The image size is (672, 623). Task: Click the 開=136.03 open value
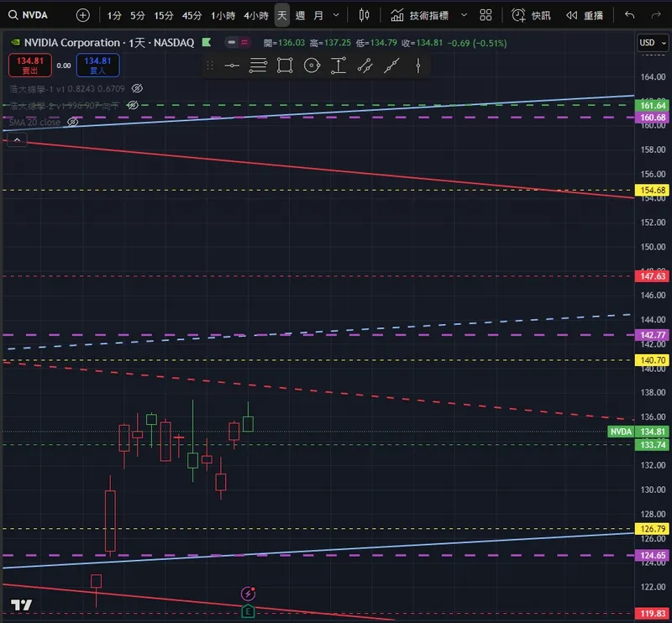(284, 43)
